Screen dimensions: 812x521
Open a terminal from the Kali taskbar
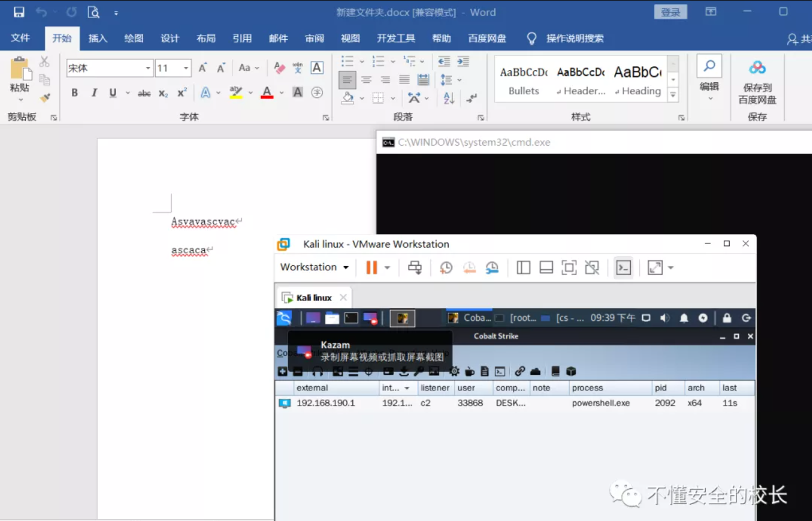pos(351,317)
